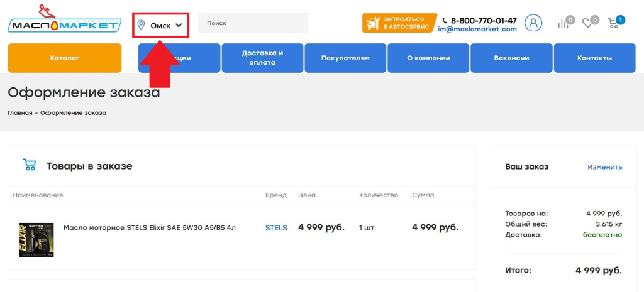The image size is (644, 292).
Task: Open the product comparison chart icon
Action: [564, 23]
